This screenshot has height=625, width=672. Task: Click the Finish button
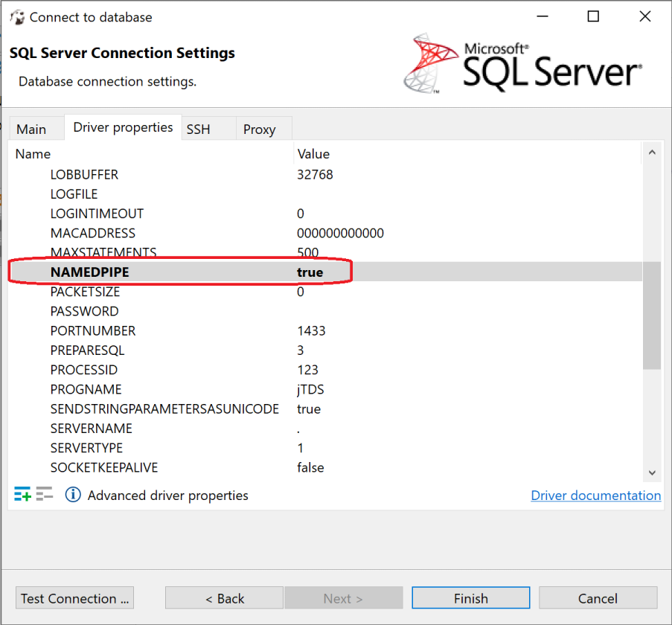click(471, 598)
